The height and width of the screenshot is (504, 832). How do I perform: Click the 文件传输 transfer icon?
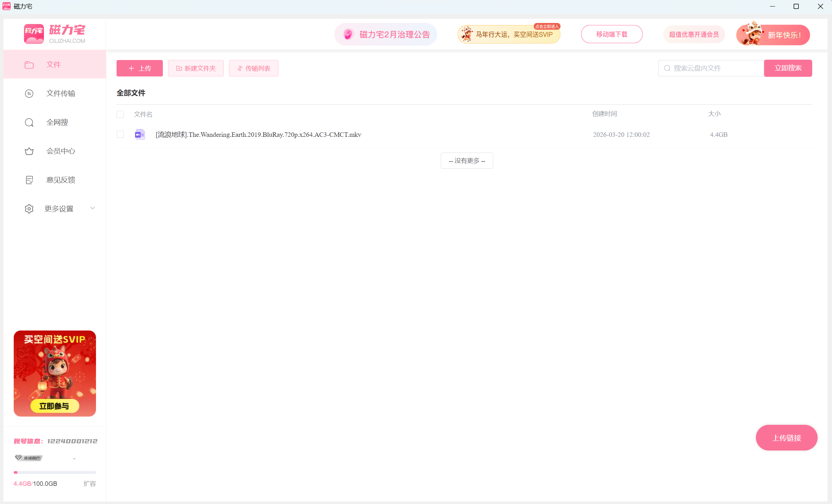pyautogui.click(x=29, y=94)
